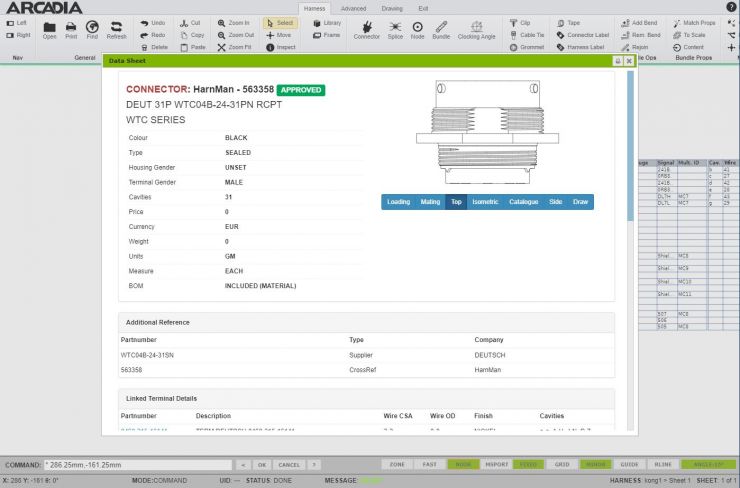This screenshot has height=488, width=740.
Task: Click the Redo tool
Action: 152,35
